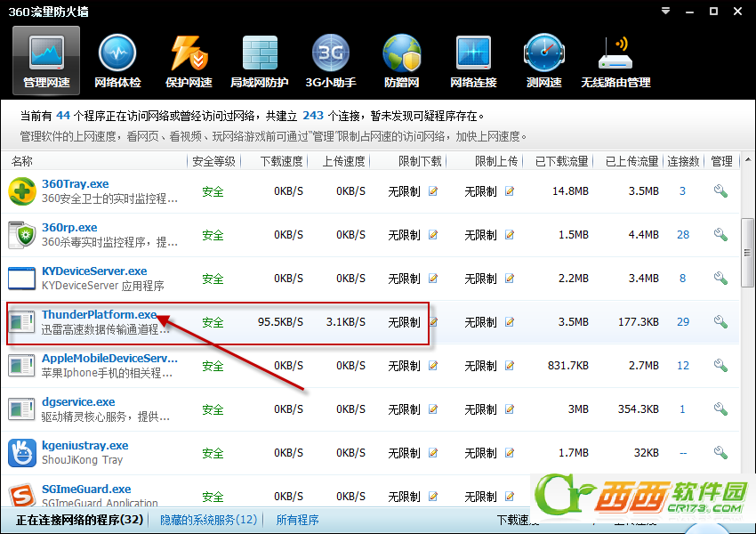This screenshot has height=534, width=756.
Task: Sort by 名称 column header
Action: coord(22,161)
